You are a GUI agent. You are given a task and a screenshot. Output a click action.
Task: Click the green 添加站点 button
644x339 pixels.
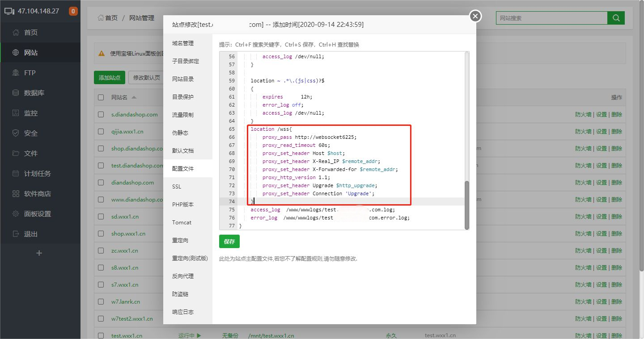tap(110, 77)
